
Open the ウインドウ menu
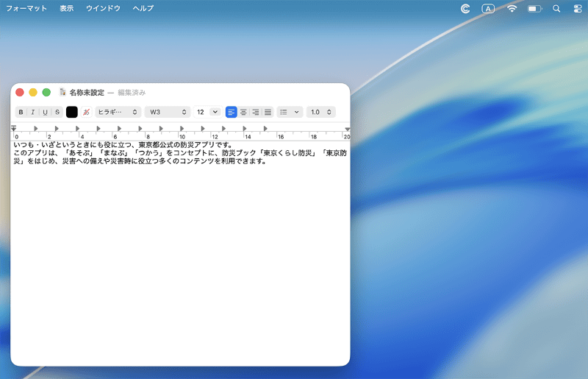[103, 8]
